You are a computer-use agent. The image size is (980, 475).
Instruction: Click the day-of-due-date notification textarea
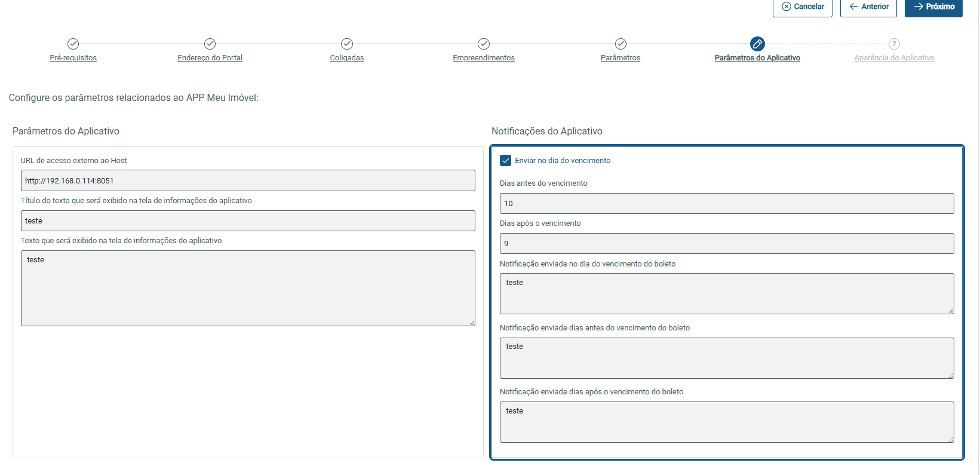pyautogui.click(x=727, y=293)
